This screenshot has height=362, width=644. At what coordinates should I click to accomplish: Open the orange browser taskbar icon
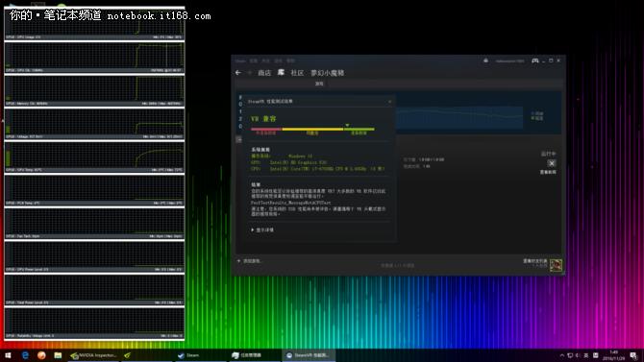tap(41, 355)
